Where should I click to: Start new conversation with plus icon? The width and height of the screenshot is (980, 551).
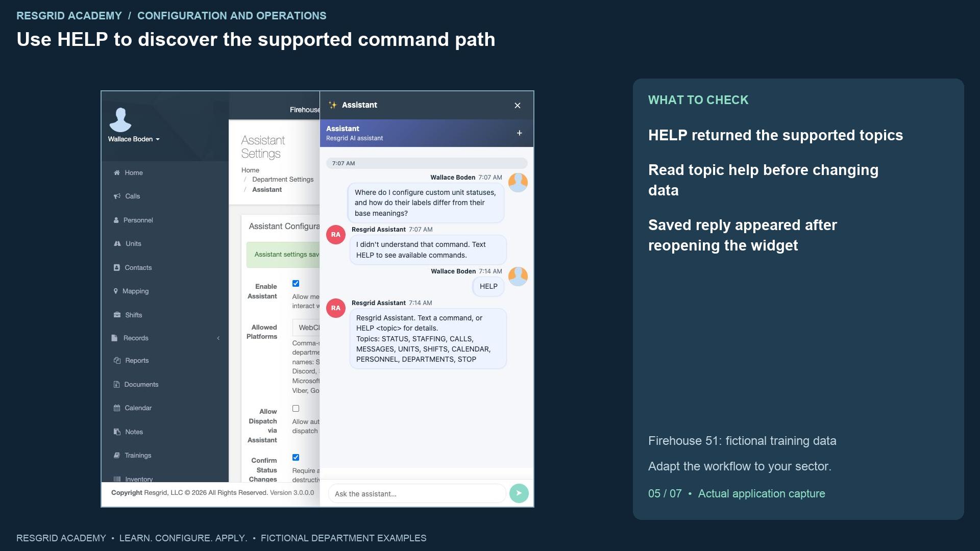[x=519, y=133]
